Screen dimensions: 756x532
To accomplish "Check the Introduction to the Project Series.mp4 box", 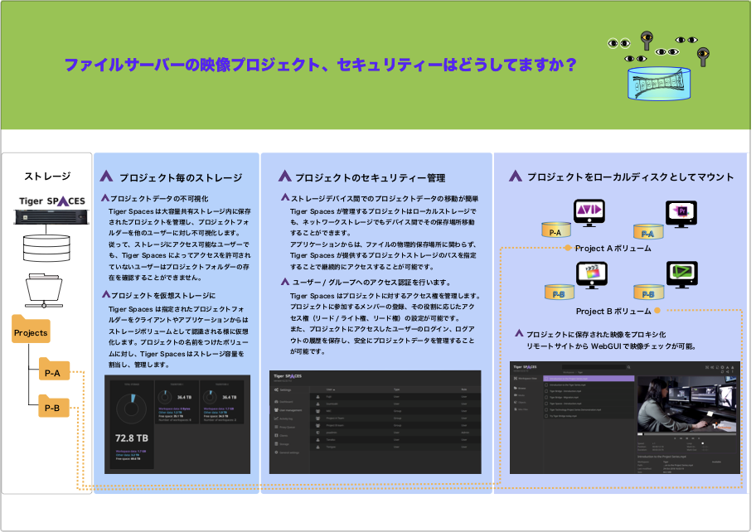I will (546, 379).
